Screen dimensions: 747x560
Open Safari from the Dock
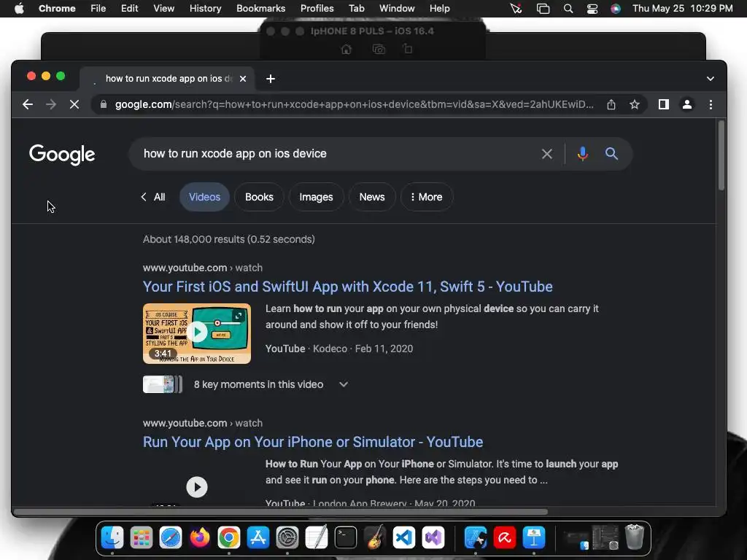point(171,538)
